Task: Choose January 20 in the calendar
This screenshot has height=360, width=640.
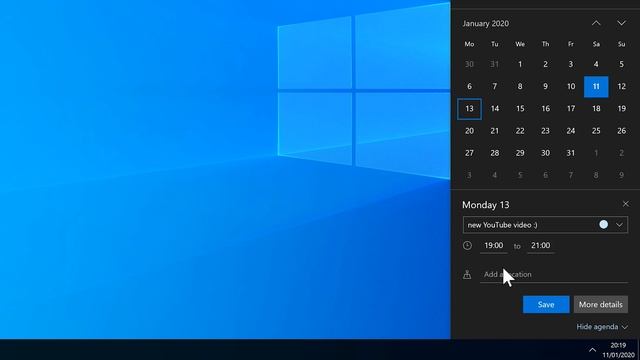Action: point(469,131)
